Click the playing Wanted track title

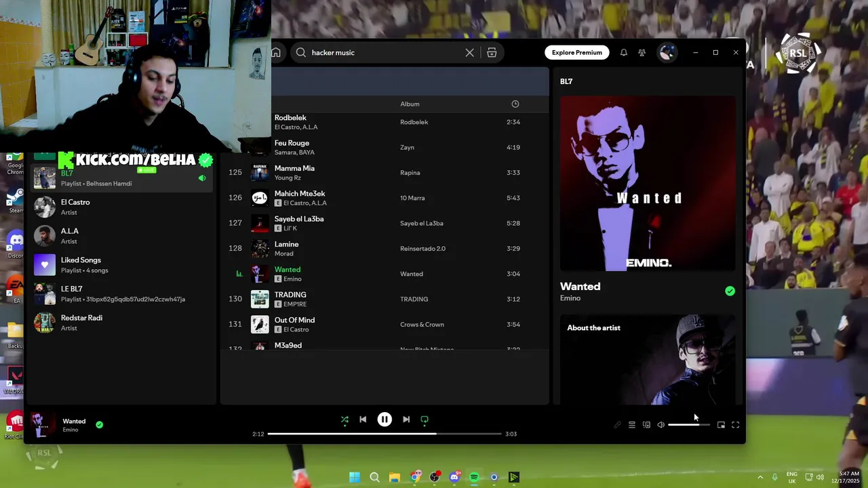coord(288,269)
